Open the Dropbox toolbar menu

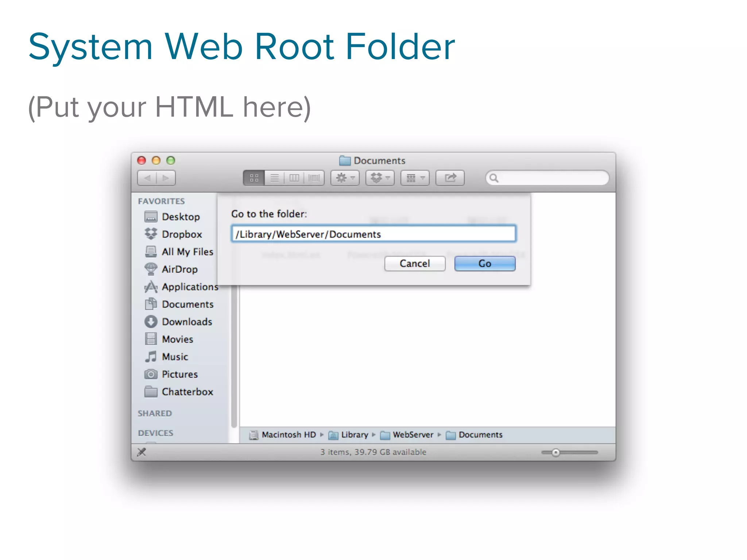380,178
